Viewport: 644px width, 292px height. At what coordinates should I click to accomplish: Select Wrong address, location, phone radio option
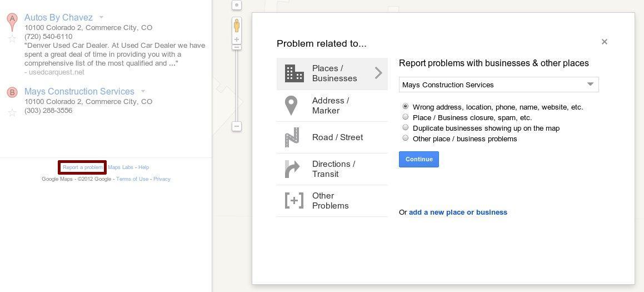[x=406, y=107]
